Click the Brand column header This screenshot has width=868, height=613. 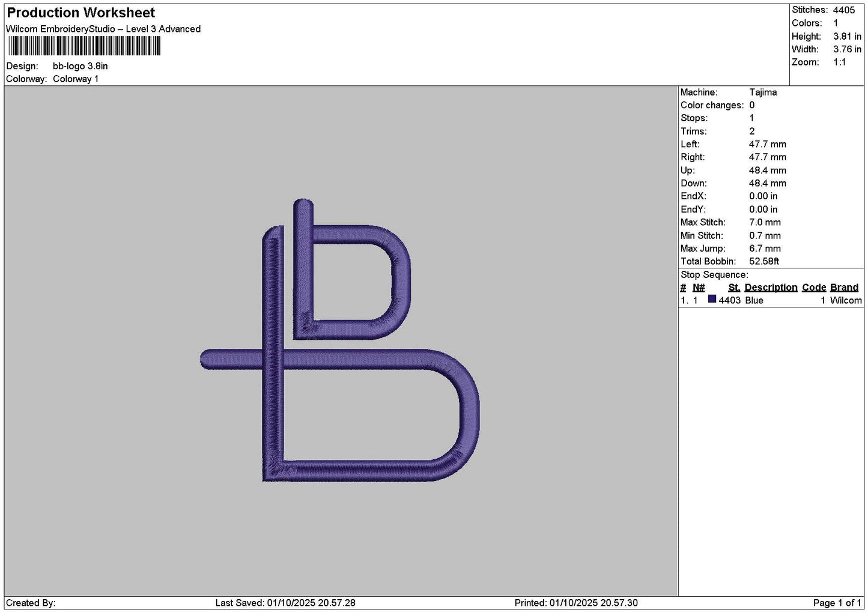[844, 288]
